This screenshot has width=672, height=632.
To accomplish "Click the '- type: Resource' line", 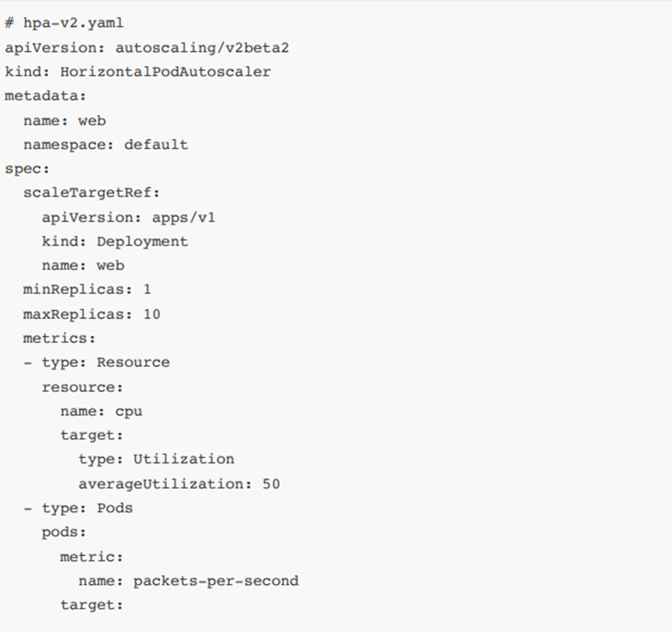I will (x=96, y=362).
